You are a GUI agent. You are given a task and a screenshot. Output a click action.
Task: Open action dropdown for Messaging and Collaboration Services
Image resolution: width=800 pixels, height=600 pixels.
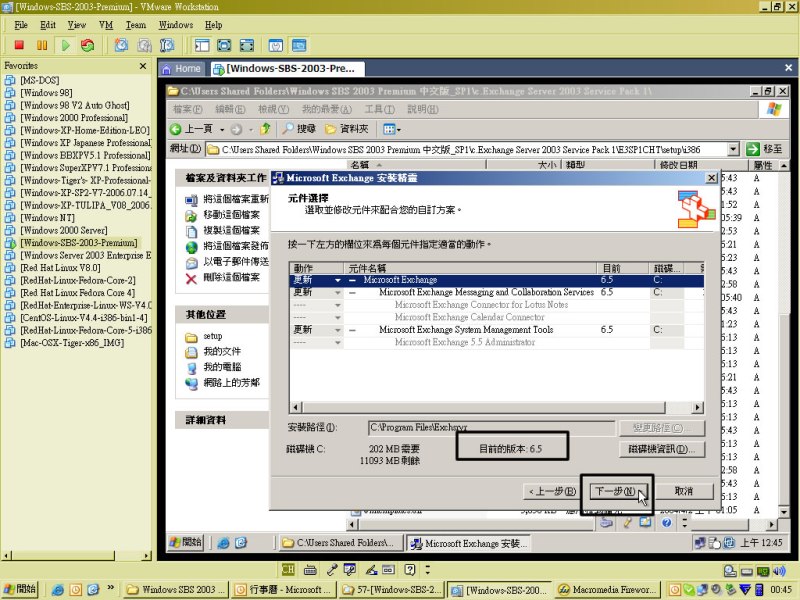[x=337, y=292]
